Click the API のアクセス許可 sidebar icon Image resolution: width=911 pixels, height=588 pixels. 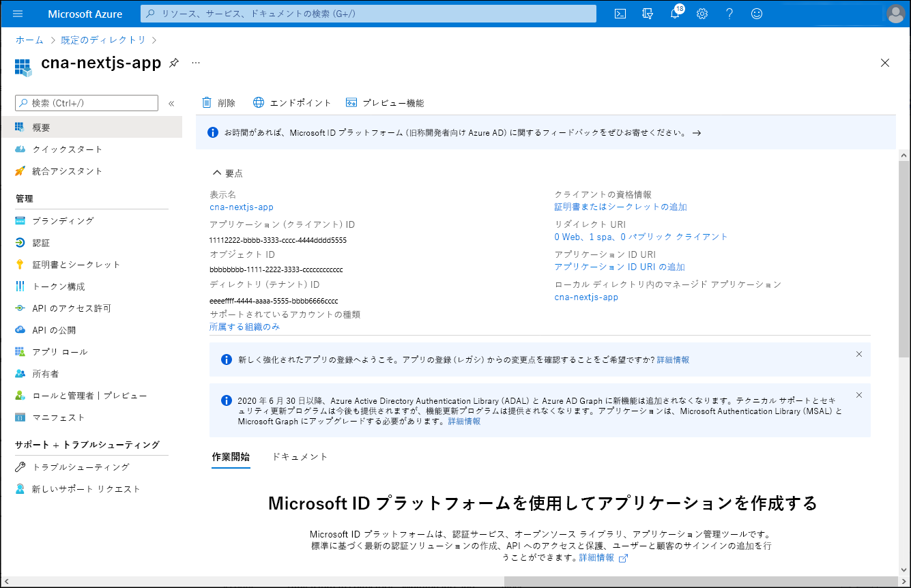click(x=20, y=308)
